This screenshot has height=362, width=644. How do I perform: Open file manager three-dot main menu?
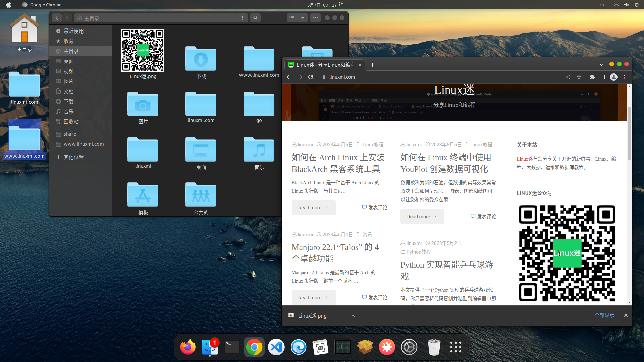(315, 18)
